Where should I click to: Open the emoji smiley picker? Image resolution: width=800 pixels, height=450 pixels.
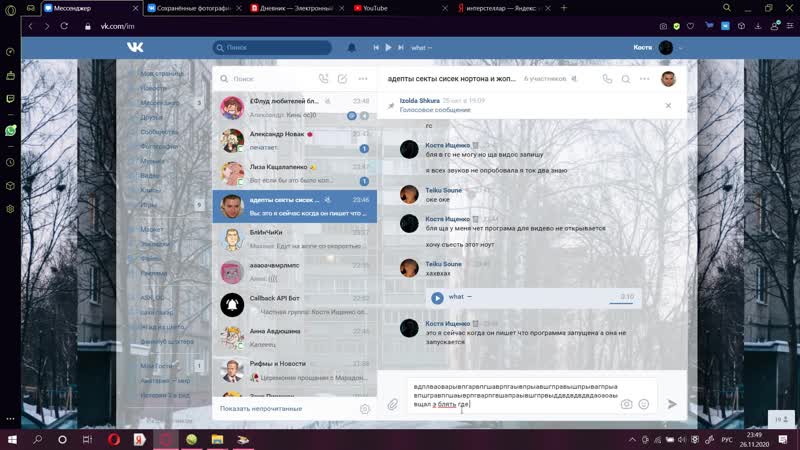(644, 404)
